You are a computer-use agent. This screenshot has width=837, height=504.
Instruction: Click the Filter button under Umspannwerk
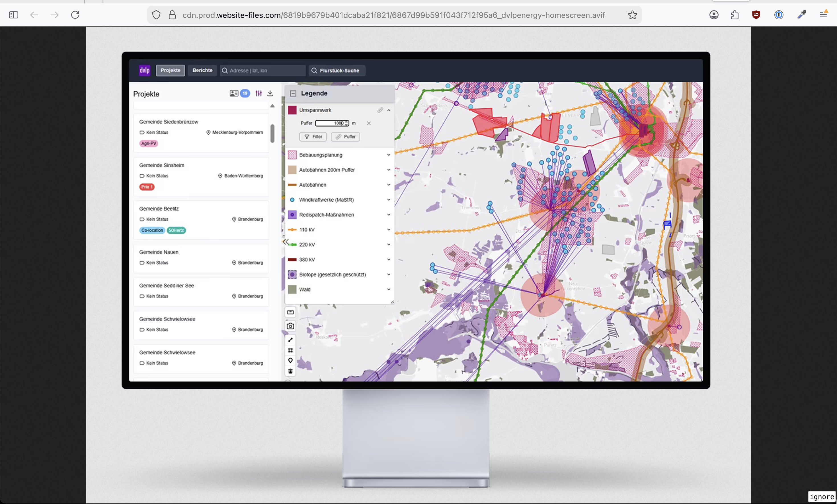pyautogui.click(x=313, y=137)
